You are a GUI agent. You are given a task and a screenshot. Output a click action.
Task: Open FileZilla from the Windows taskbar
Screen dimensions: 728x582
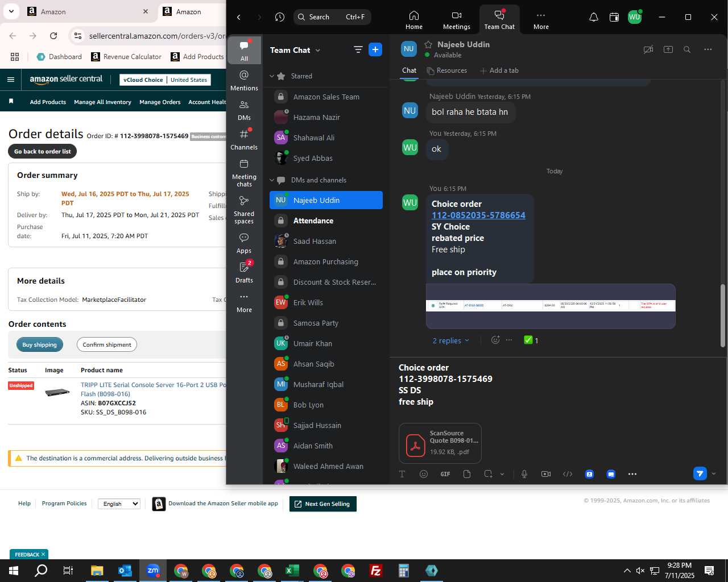coord(376,571)
